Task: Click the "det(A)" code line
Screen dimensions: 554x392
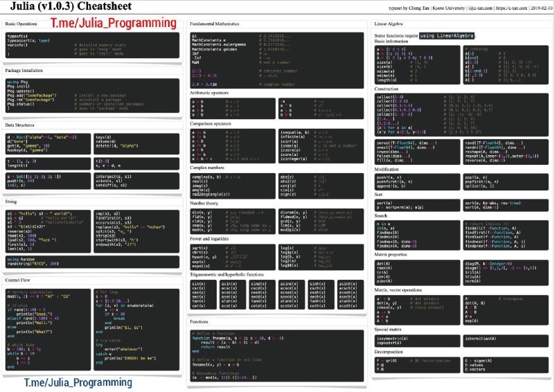Action: coord(384,264)
